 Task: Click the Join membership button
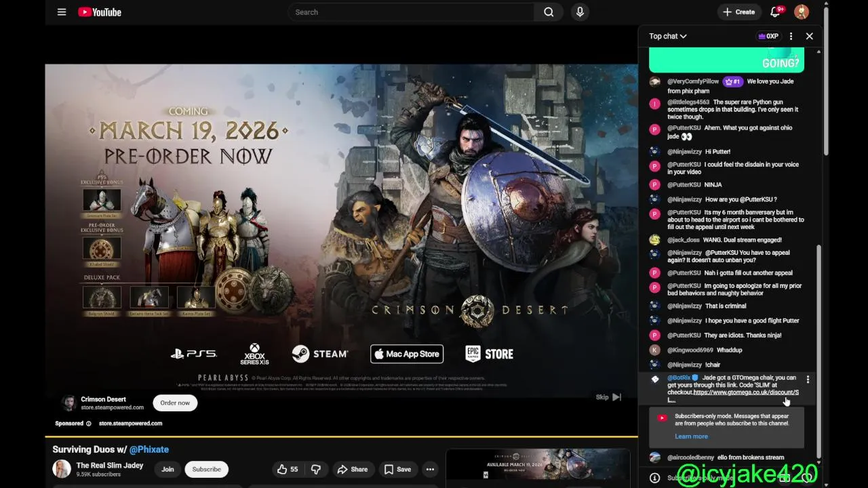click(x=167, y=469)
